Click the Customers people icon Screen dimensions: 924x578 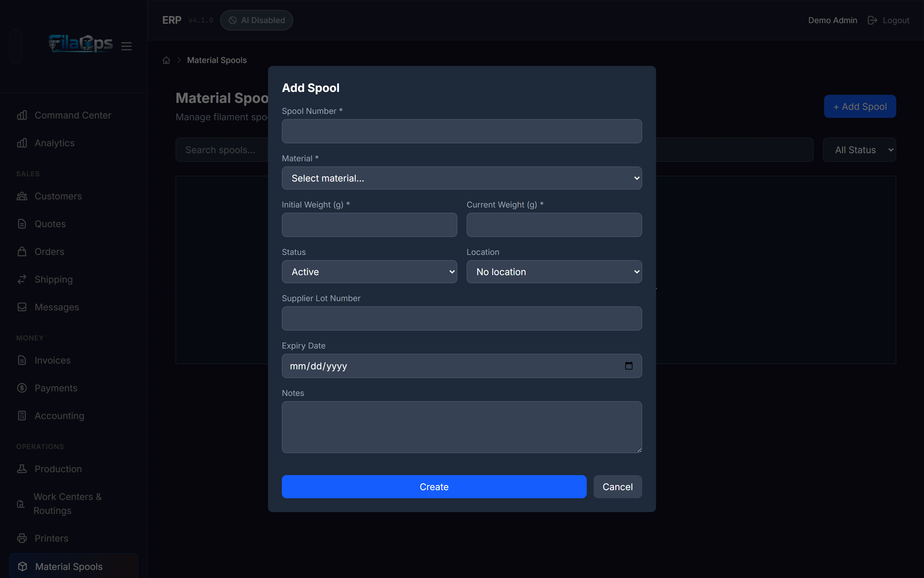tap(22, 196)
